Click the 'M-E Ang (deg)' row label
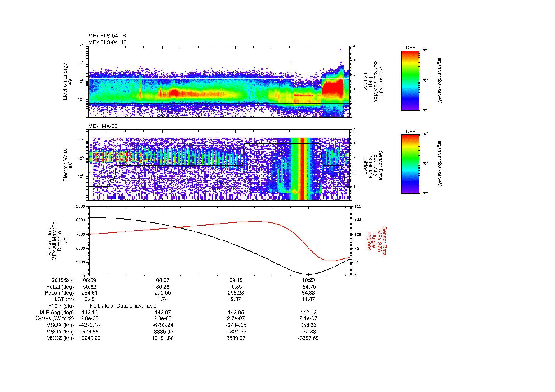The width and height of the screenshot is (555, 392). coord(56,313)
